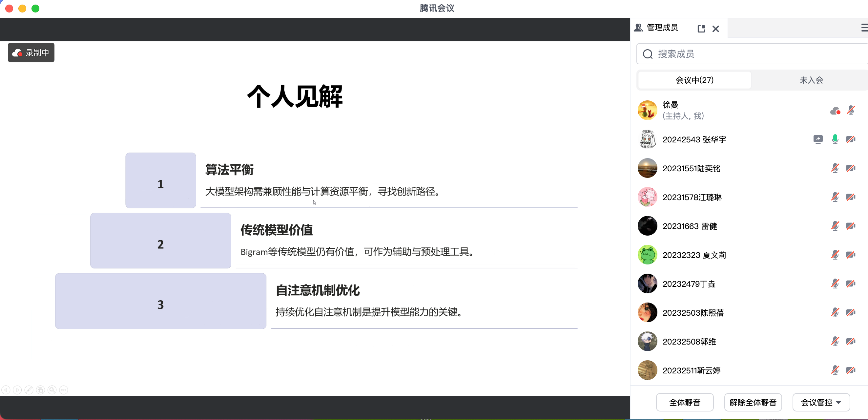
Task: Click the magnifier zoom icon on slide
Action: [x=52, y=390]
